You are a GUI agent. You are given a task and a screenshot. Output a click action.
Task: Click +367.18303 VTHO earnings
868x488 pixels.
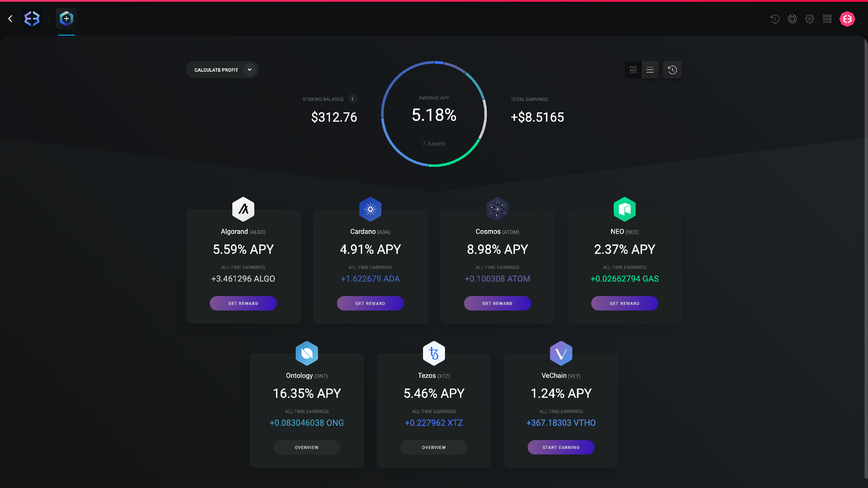(561, 423)
